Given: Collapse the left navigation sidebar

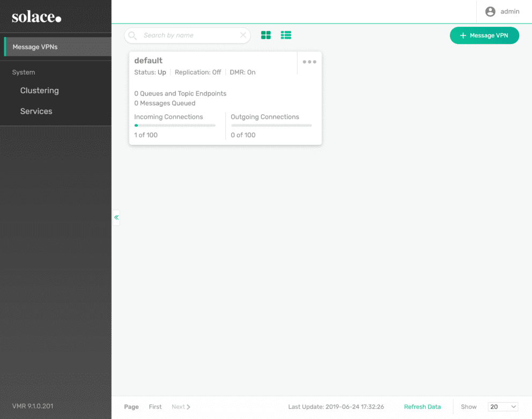Looking at the screenshot, I should point(116,217).
